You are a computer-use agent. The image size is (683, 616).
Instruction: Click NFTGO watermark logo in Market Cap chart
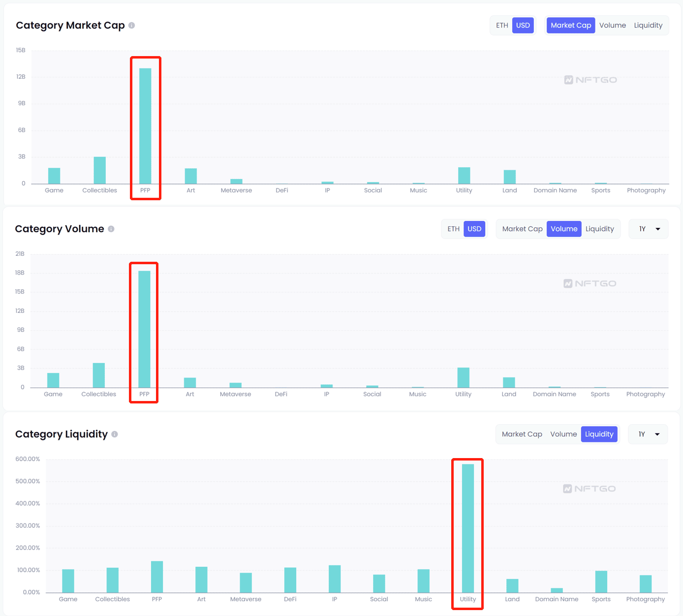pyautogui.click(x=590, y=80)
